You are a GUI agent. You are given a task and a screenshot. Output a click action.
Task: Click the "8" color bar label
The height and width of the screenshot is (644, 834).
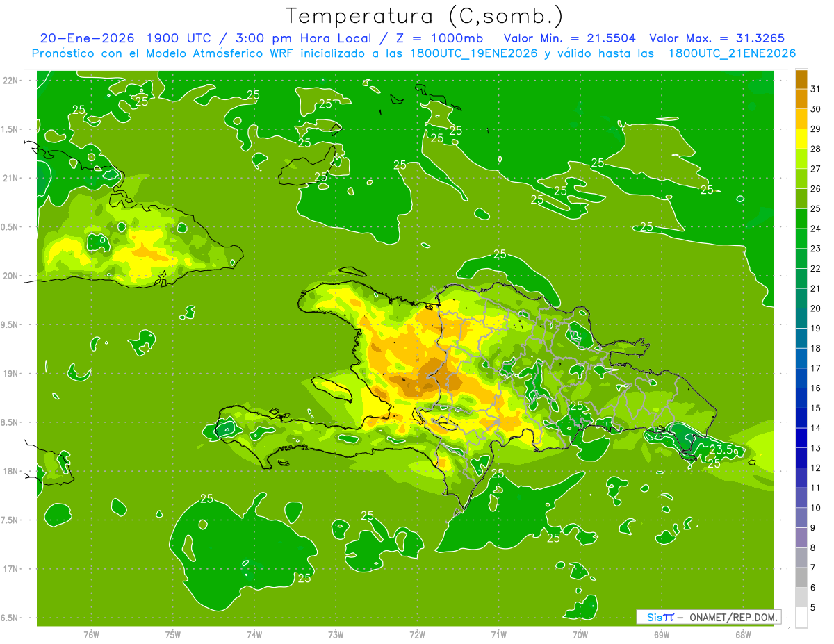tap(813, 548)
